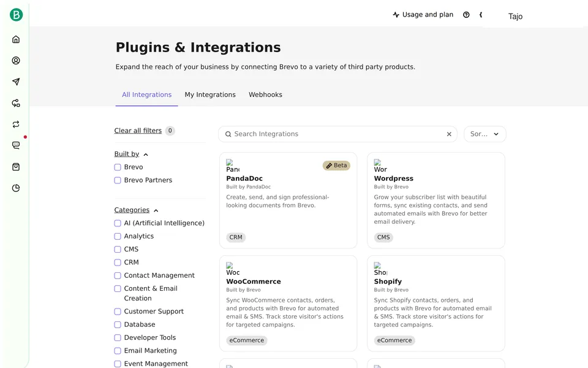This screenshot has width=588, height=368.
Task: Click the Brevo logo icon
Action: 16,15
